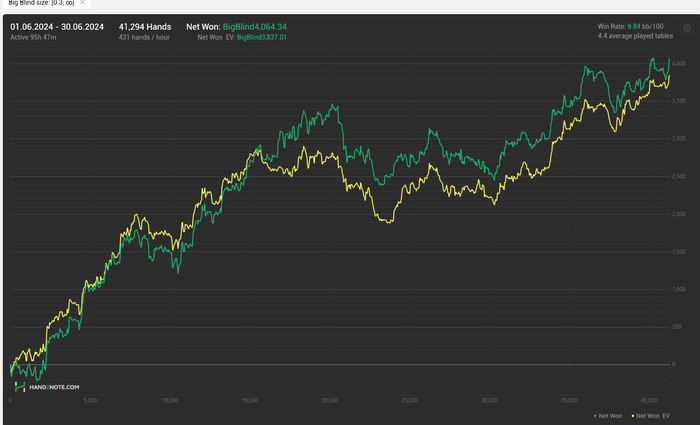Image resolution: width=700 pixels, height=425 pixels.
Task: Click the 2,000 y-axis value label
Action: click(679, 214)
